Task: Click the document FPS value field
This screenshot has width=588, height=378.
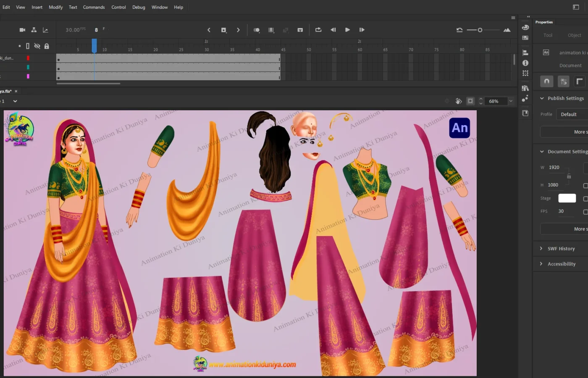Action: 561,211
